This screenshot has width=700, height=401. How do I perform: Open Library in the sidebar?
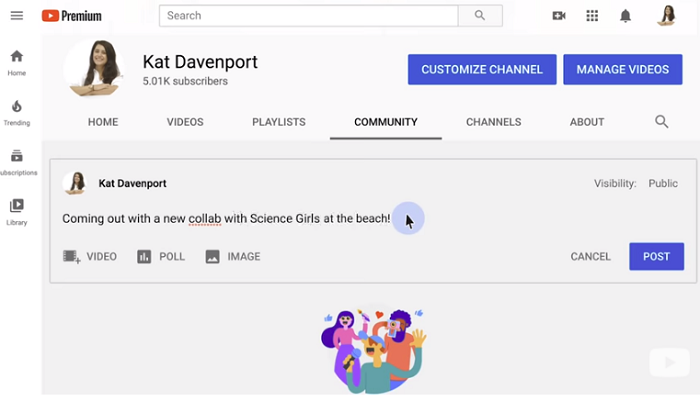click(17, 211)
